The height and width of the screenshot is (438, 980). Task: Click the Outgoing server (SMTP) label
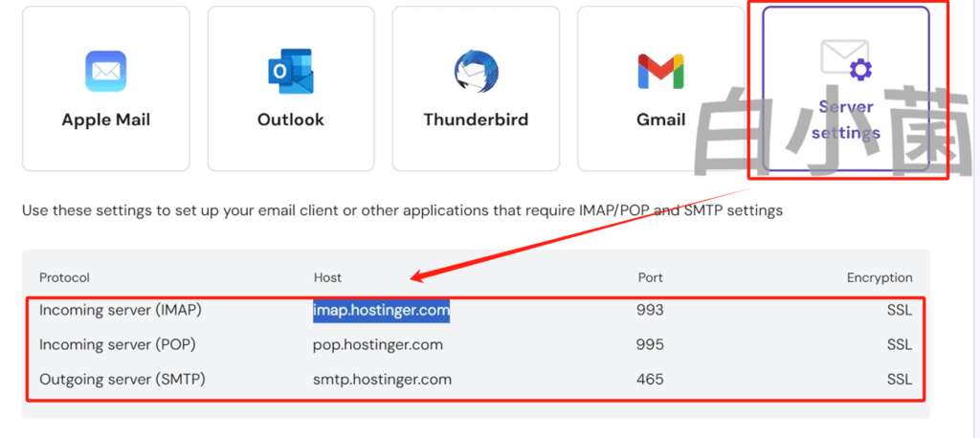tap(122, 380)
